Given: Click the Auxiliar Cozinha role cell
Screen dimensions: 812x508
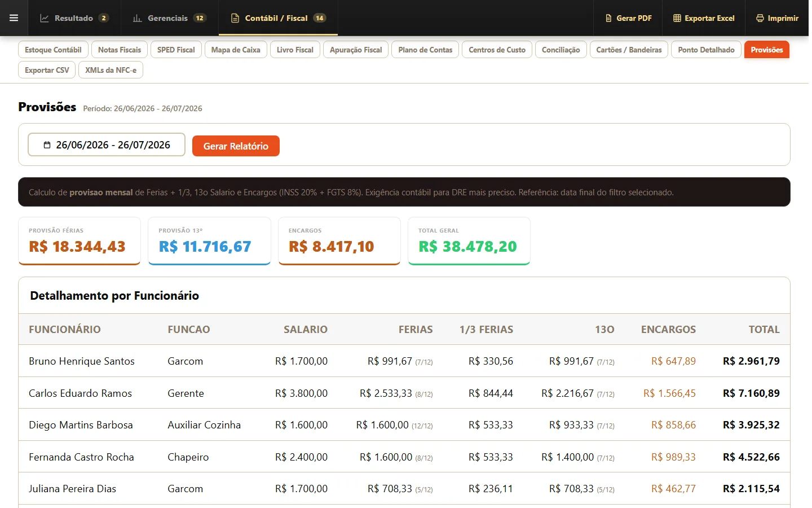Looking at the screenshot, I should tap(204, 425).
